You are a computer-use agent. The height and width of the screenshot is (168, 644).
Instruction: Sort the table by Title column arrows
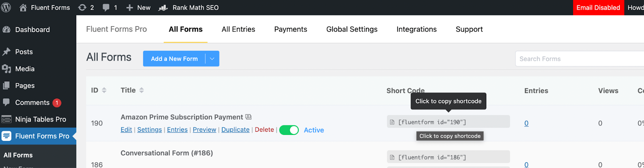pos(141,90)
